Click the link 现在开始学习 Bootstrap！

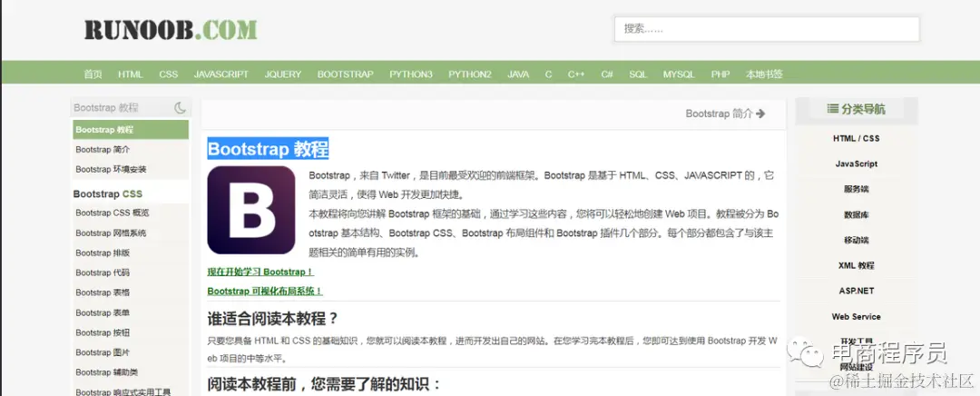(260, 272)
